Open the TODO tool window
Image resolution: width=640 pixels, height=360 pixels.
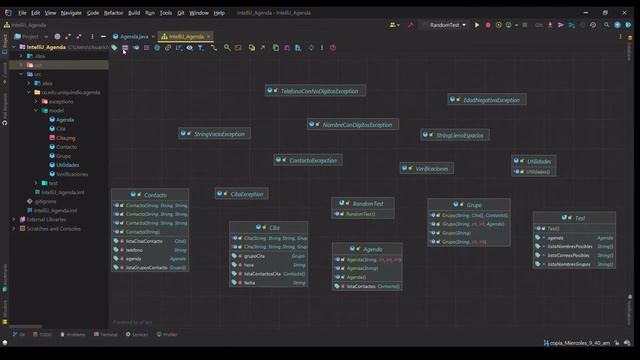point(42,334)
